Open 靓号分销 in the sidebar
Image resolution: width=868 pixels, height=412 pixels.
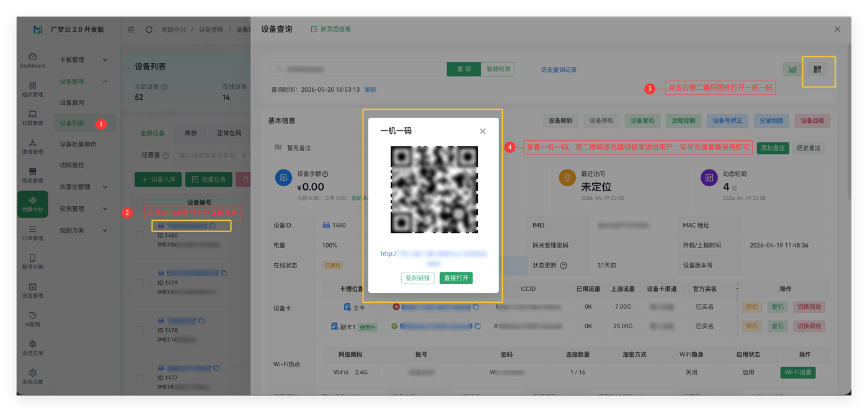32,262
